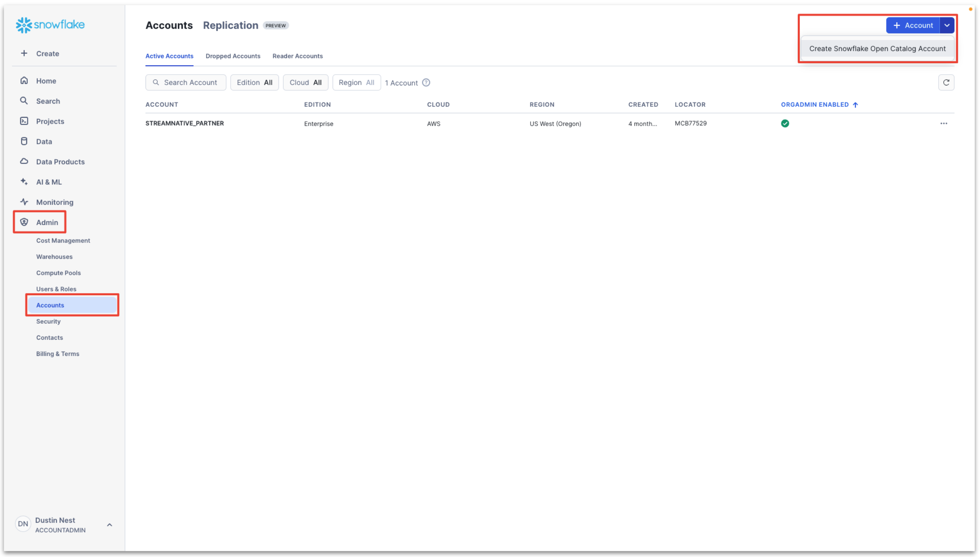Switch to the Dropped Accounts tab
The height and width of the screenshot is (557, 980).
click(x=233, y=56)
